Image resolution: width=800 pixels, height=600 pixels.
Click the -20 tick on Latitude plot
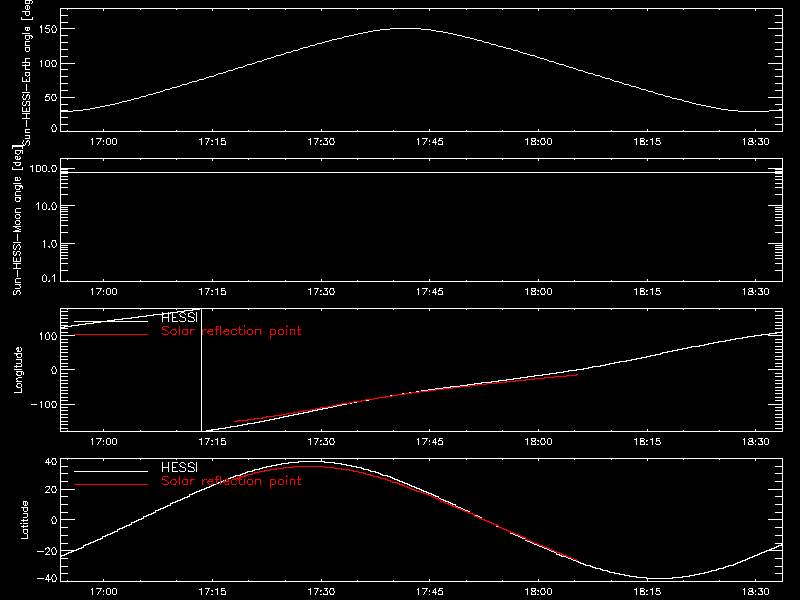pyautogui.click(x=47, y=551)
